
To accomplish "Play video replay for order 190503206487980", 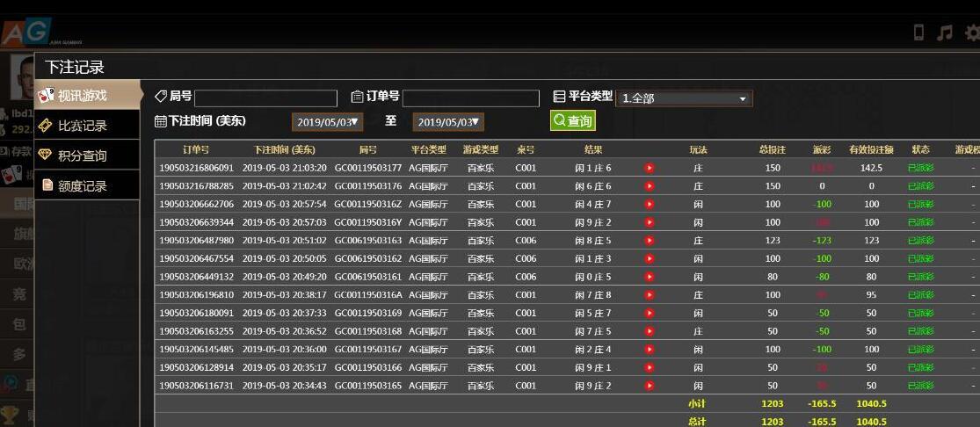I will tap(650, 241).
